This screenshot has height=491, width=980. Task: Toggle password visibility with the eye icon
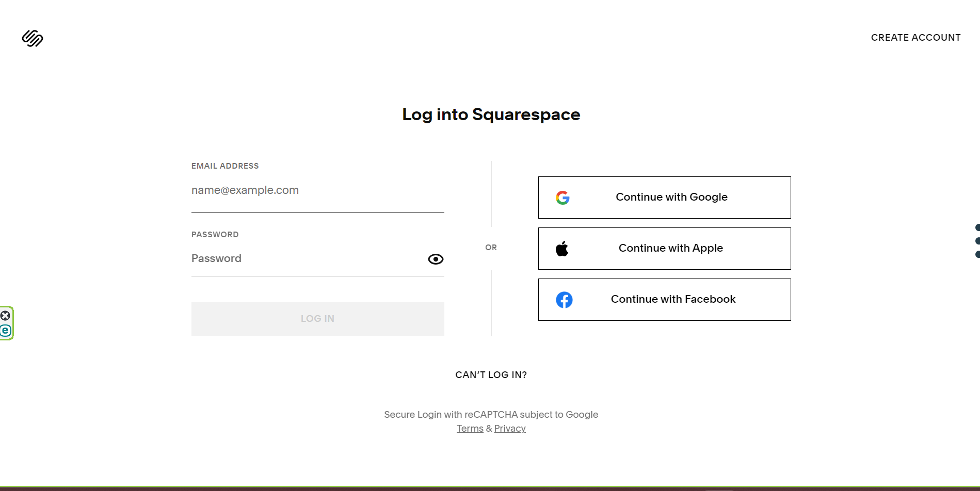click(436, 259)
